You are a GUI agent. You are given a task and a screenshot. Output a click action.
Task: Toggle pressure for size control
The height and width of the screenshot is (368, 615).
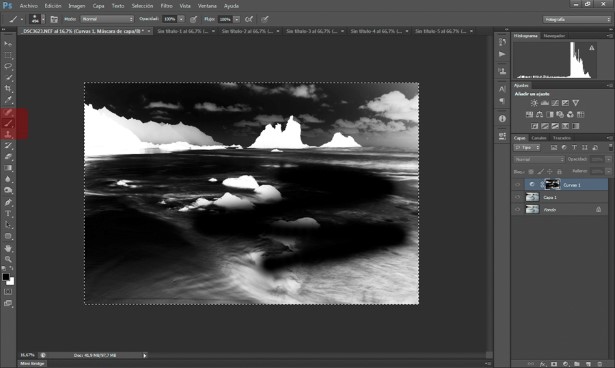click(265, 19)
